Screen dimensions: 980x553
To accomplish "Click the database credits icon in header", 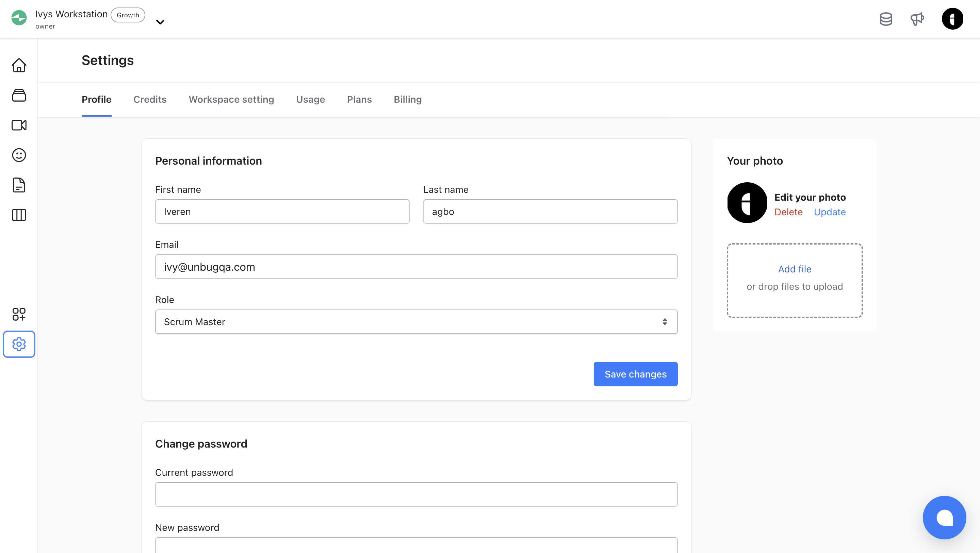I will point(886,19).
